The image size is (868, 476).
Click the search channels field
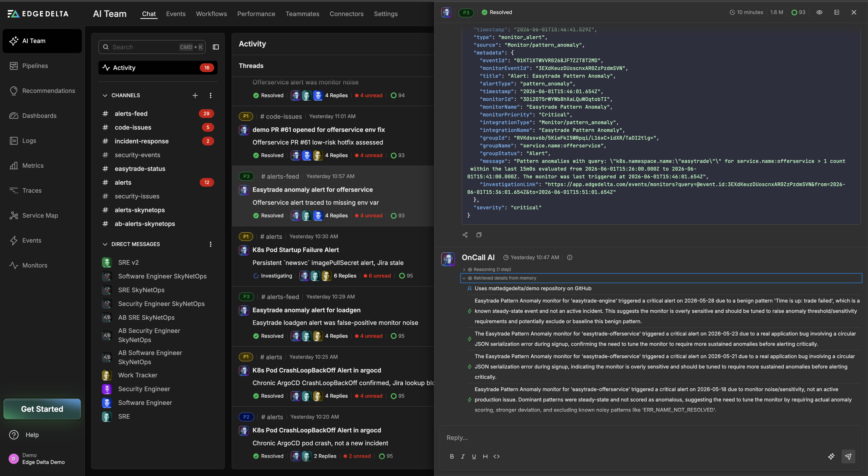(152, 47)
